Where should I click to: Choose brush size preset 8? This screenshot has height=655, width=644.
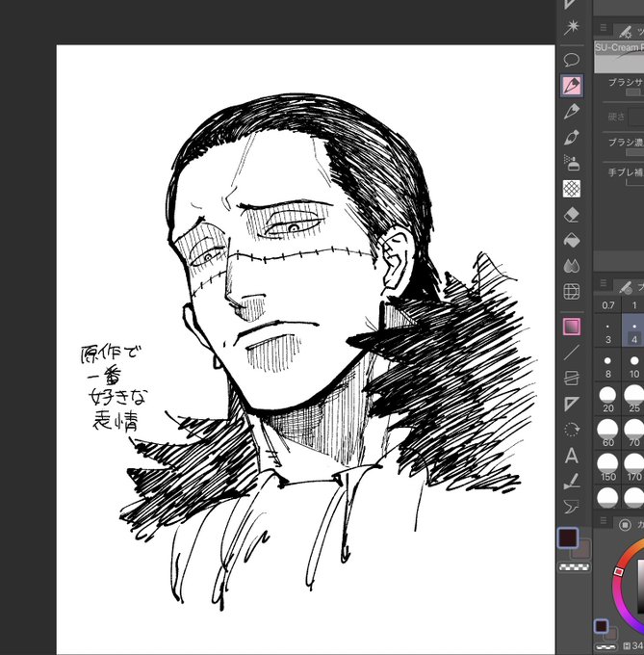pos(607,365)
